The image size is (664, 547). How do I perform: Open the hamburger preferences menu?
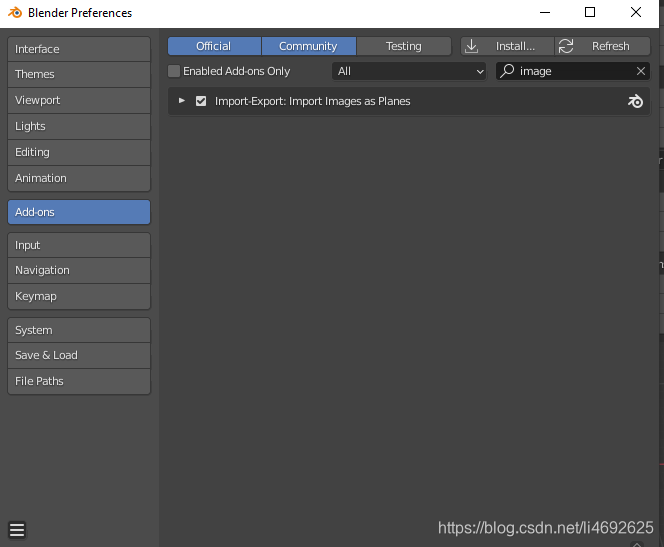pyautogui.click(x=17, y=530)
